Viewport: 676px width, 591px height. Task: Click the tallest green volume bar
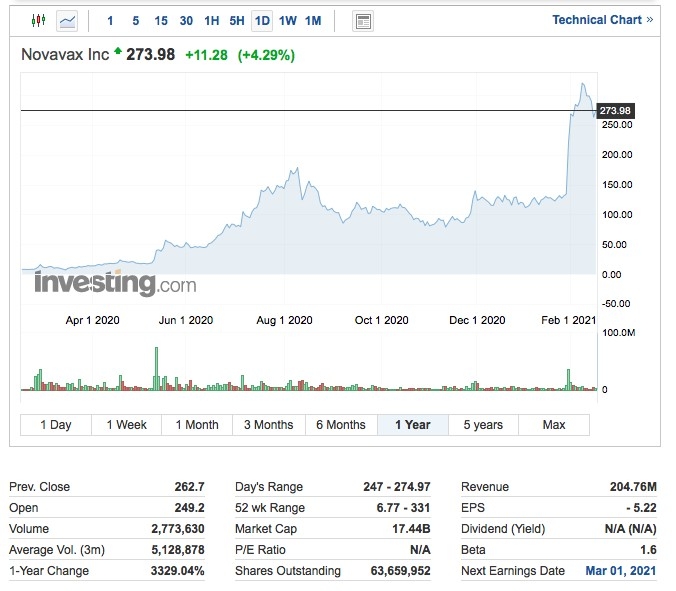pyautogui.click(x=156, y=368)
